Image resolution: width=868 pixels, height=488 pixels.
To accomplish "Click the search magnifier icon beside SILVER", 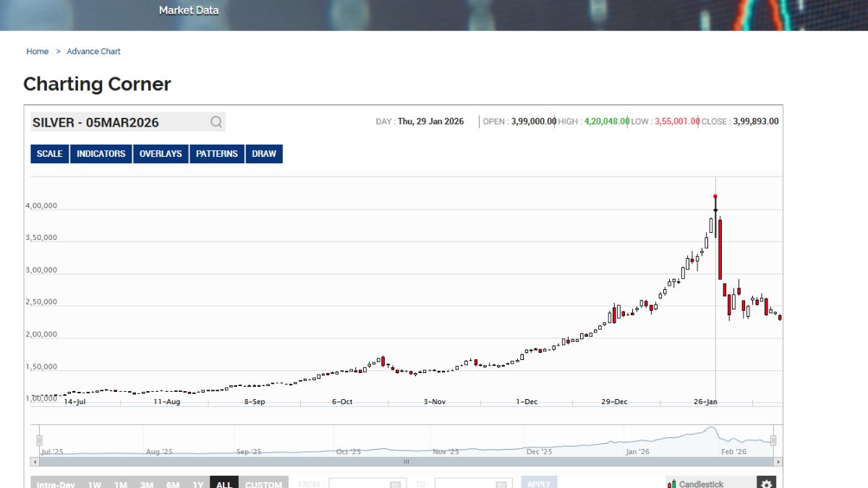I will point(216,122).
